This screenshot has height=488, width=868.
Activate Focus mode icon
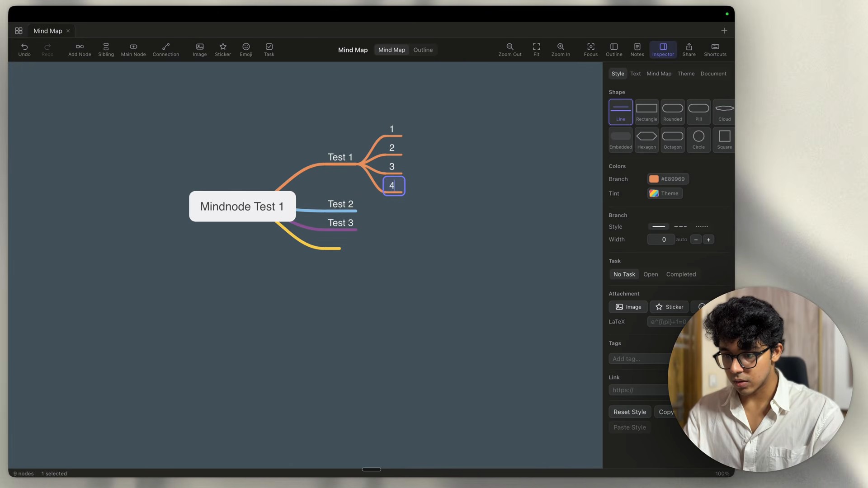[591, 50]
